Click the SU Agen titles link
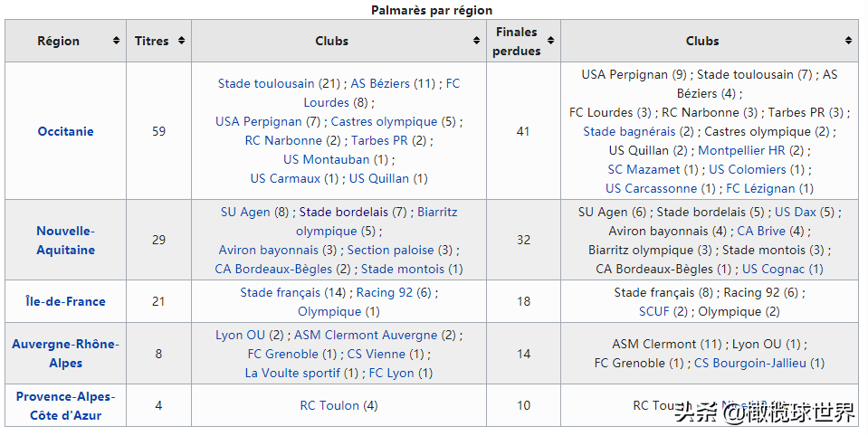868x436 pixels. coord(245,212)
